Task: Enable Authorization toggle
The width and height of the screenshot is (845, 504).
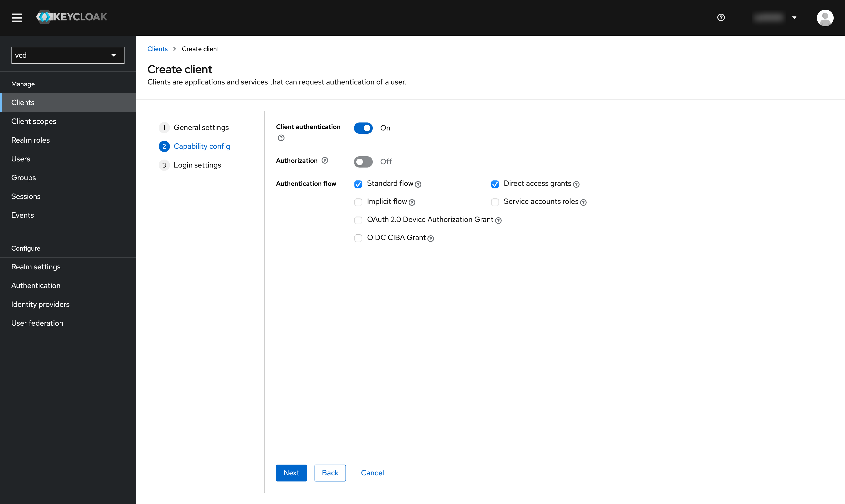Action: point(362,161)
